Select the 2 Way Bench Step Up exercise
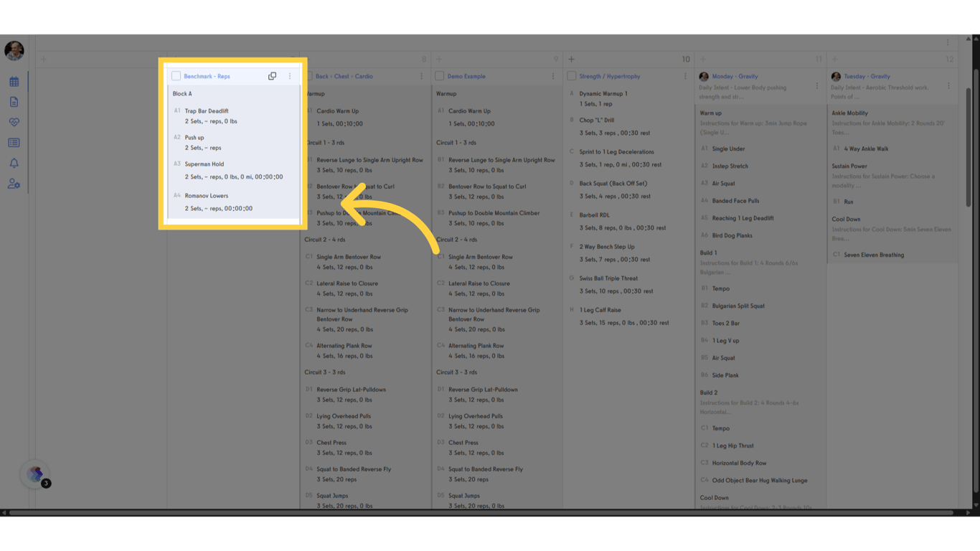This screenshot has height=551, width=980. (x=607, y=247)
